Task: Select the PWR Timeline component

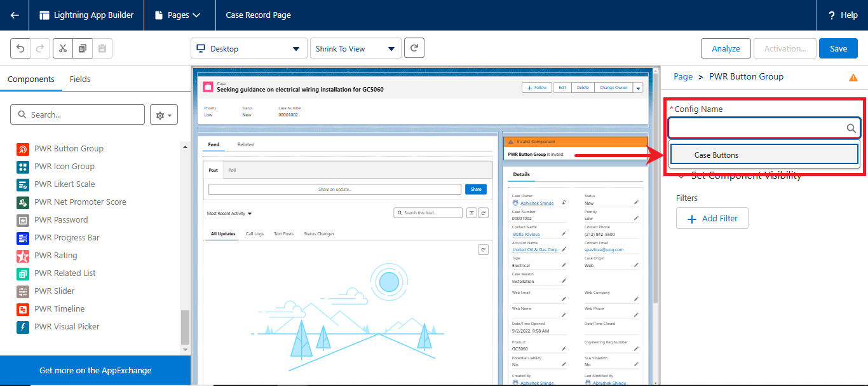Action: [59, 309]
